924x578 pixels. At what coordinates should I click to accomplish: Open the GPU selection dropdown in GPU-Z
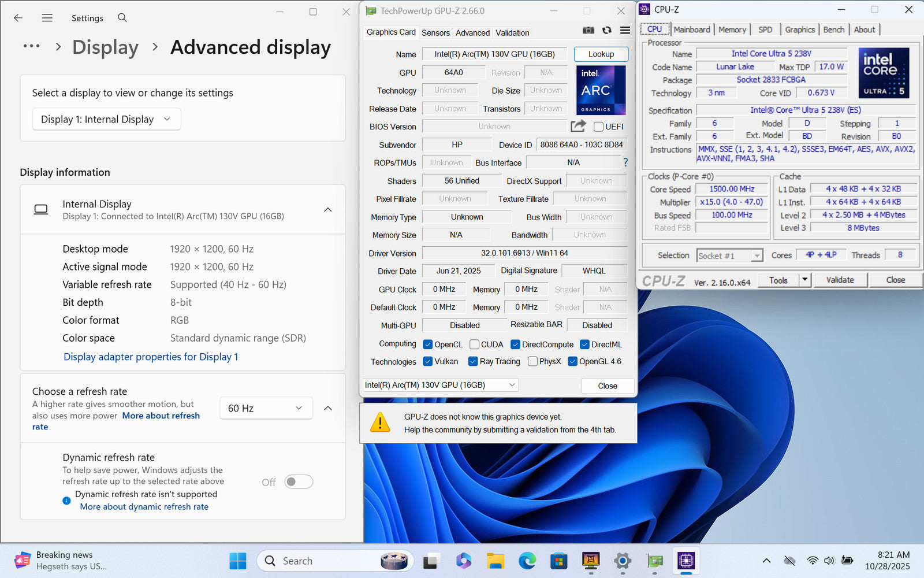(440, 385)
